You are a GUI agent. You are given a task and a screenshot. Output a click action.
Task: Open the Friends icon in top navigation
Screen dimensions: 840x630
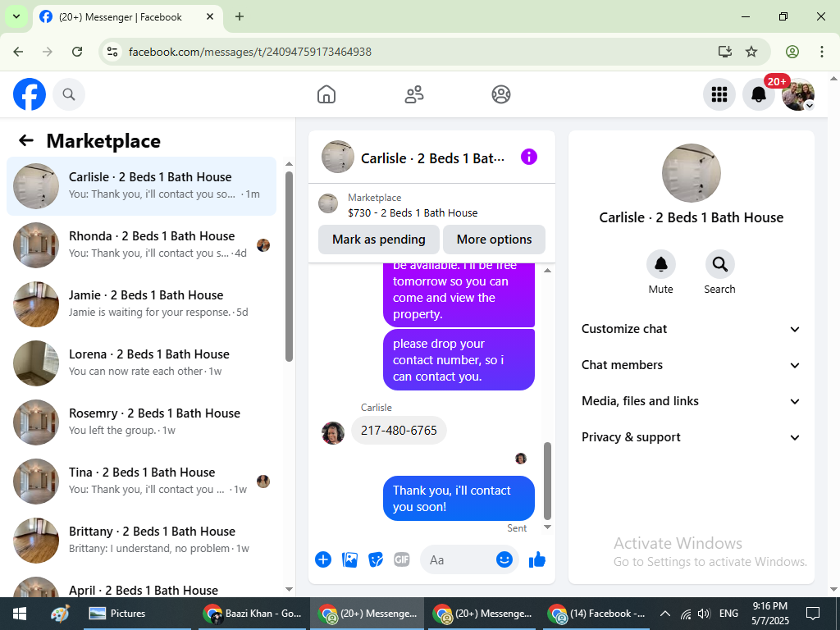point(413,94)
